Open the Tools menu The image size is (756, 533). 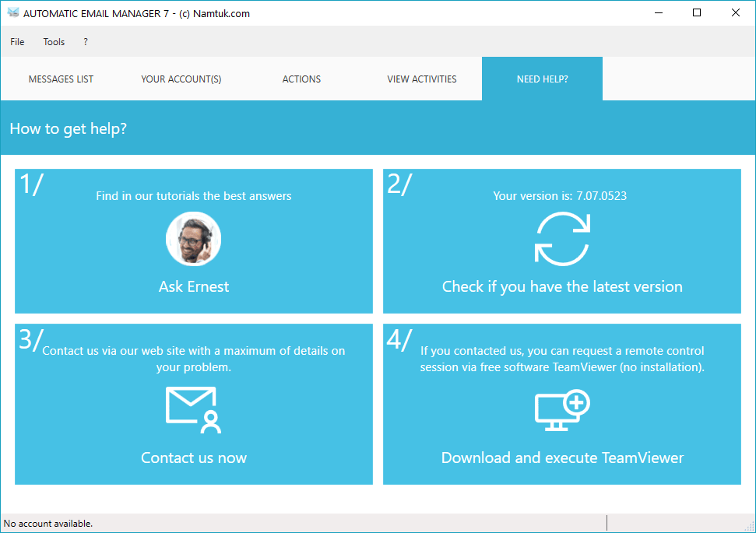click(x=54, y=42)
